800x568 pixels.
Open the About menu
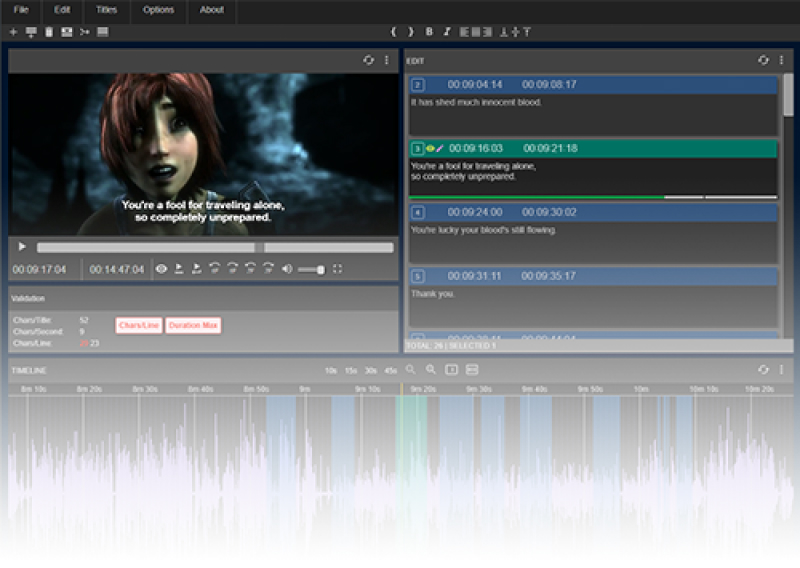pyautogui.click(x=212, y=10)
